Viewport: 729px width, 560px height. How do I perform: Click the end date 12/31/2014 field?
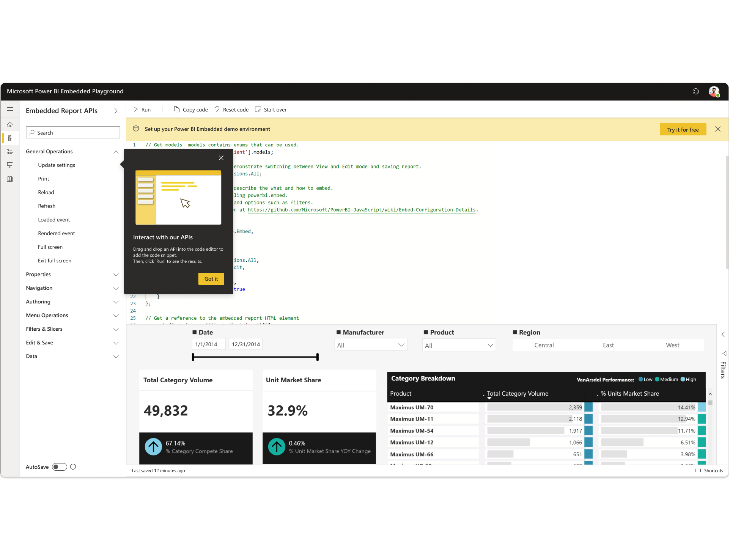pyautogui.click(x=245, y=344)
